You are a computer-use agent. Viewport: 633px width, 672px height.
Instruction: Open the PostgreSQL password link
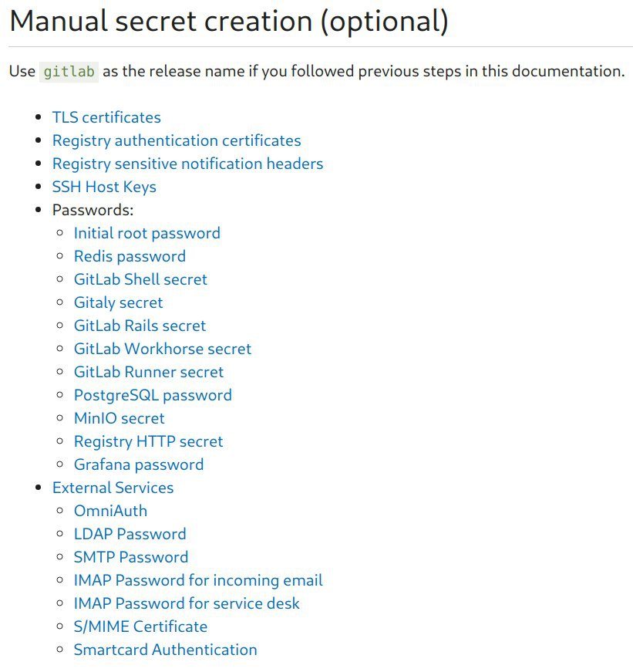point(153,395)
